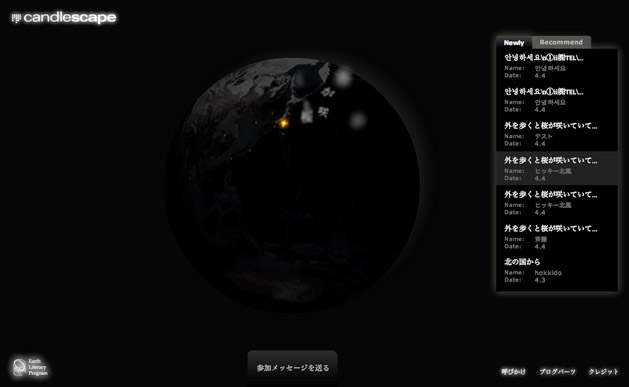Click a dim orange candle light on the Asian mainland
The width and height of the screenshot is (629, 387).
point(224,136)
